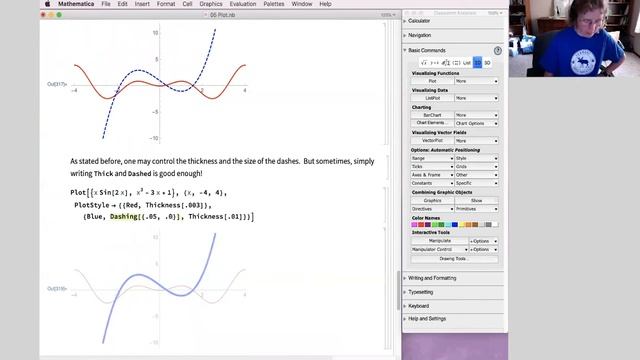
Task: Pick the yellow color swatch
Action: tap(462, 224)
